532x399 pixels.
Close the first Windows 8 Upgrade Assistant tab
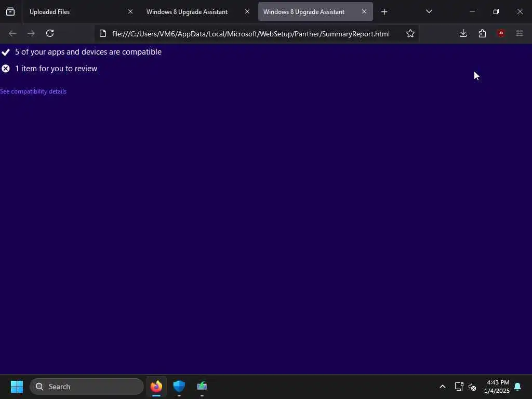coord(247,12)
